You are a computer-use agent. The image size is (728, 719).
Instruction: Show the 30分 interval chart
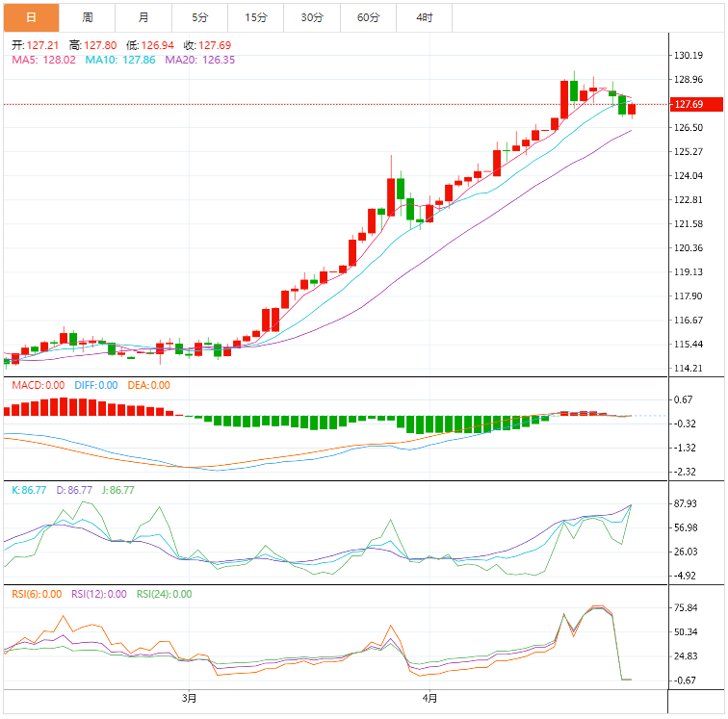pyautogui.click(x=312, y=17)
